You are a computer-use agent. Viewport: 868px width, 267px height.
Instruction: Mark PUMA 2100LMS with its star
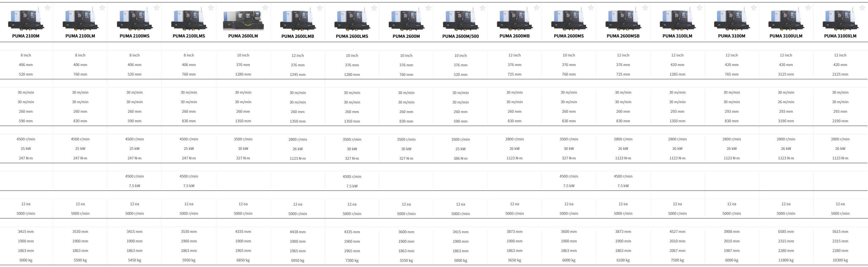tap(211, 8)
